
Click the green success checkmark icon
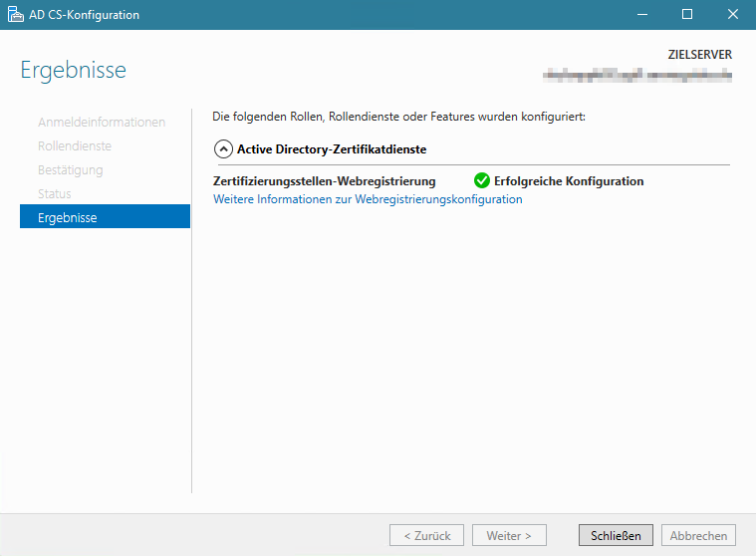tap(482, 180)
